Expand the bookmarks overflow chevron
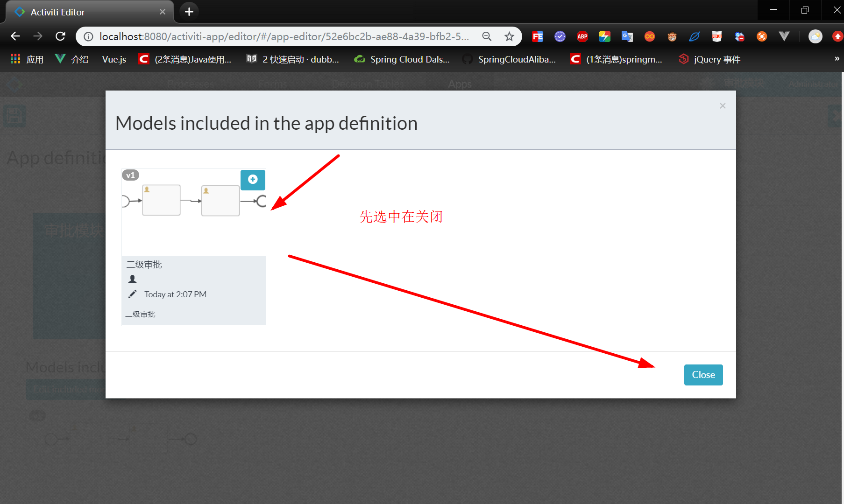 pyautogui.click(x=837, y=59)
